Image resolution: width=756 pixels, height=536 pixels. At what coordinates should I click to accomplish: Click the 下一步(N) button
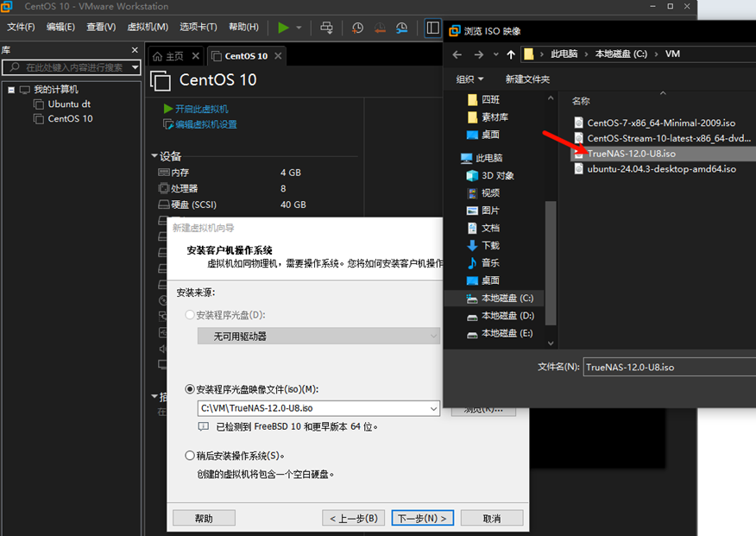422,517
